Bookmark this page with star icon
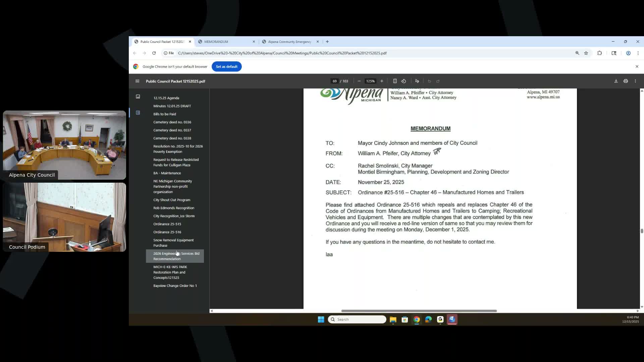 coord(586,53)
